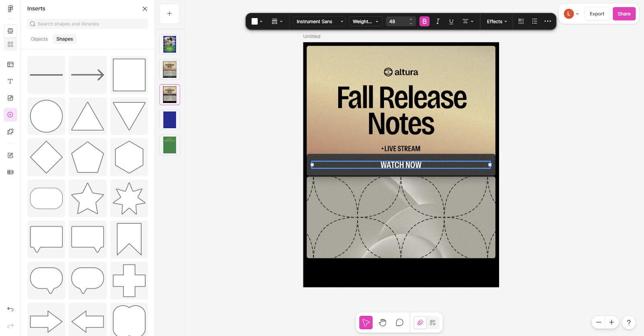The height and width of the screenshot is (336, 644).
Task: Toggle italic formatting
Action: [438, 21]
